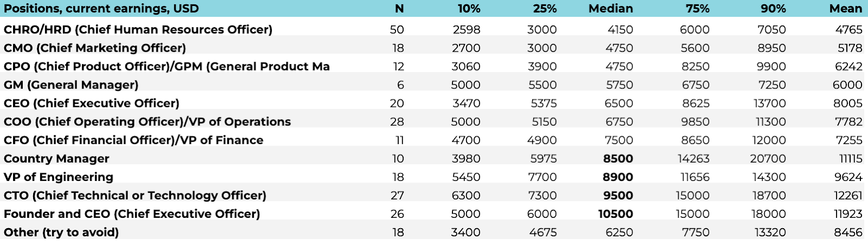The width and height of the screenshot is (868, 245).
Task: Select the Median column header
Action: point(611,9)
